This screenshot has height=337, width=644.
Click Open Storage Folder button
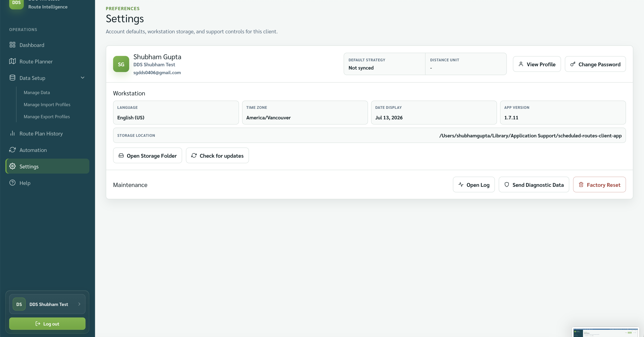148,155
